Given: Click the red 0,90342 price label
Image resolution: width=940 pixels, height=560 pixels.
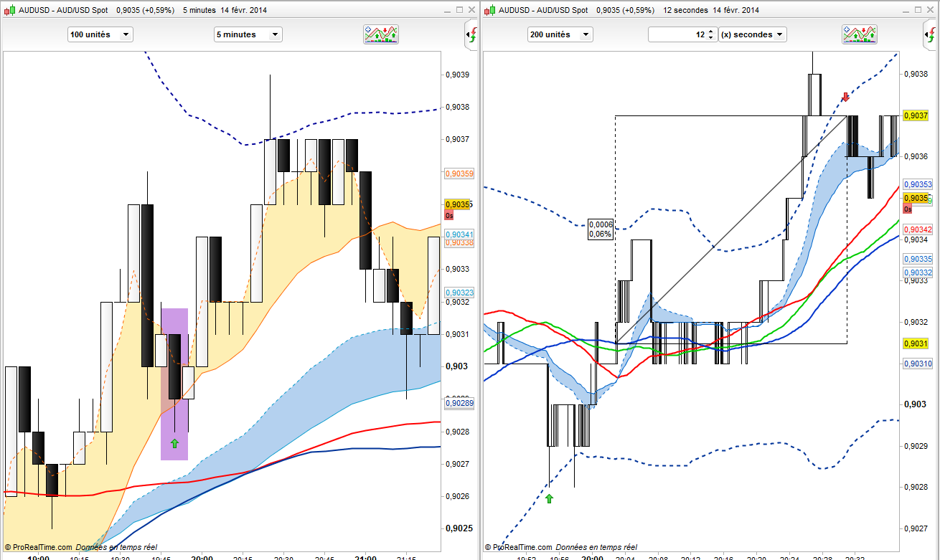Looking at the screenshot, I should point(918,229).
